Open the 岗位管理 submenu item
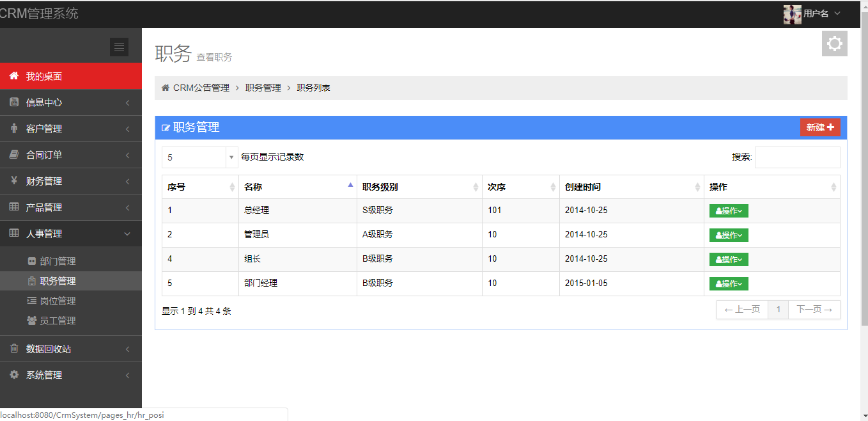 (x=71, y=301)
